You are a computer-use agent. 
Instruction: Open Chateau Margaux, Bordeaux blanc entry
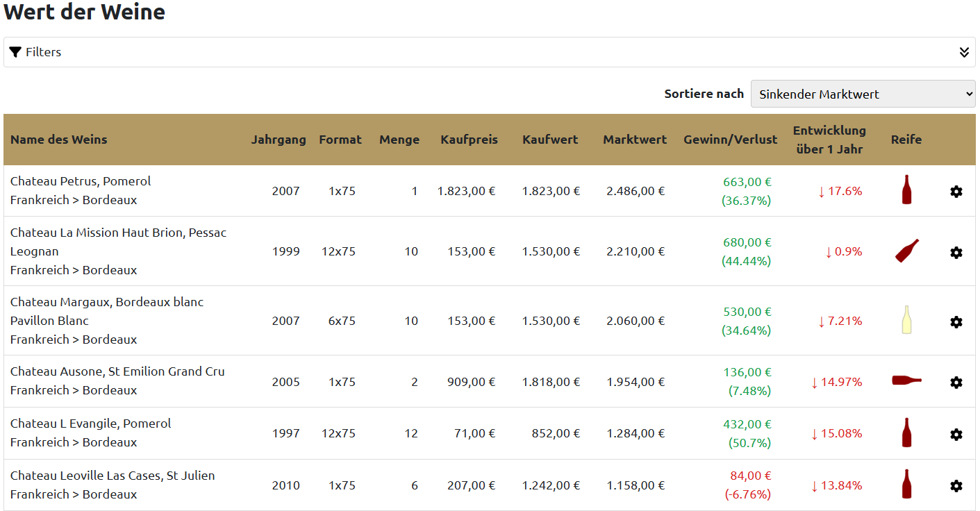[107, 311]
